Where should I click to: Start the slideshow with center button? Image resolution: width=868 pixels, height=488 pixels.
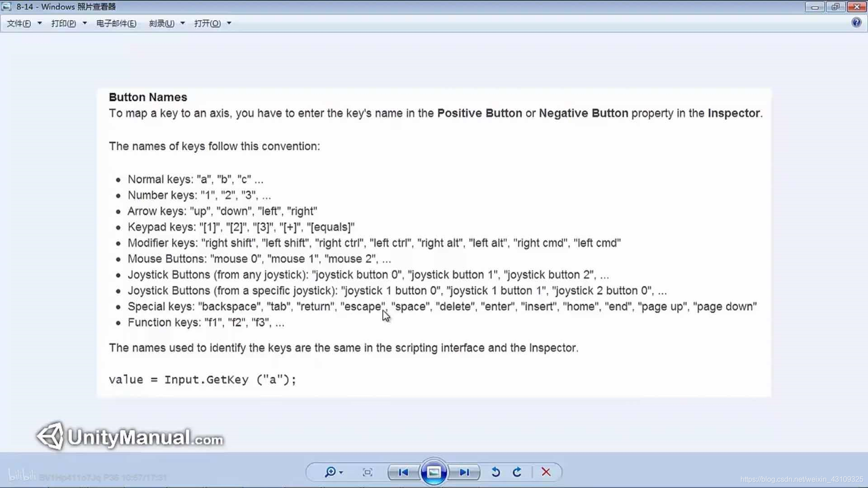pyautogui.click(x=434, y=473)
